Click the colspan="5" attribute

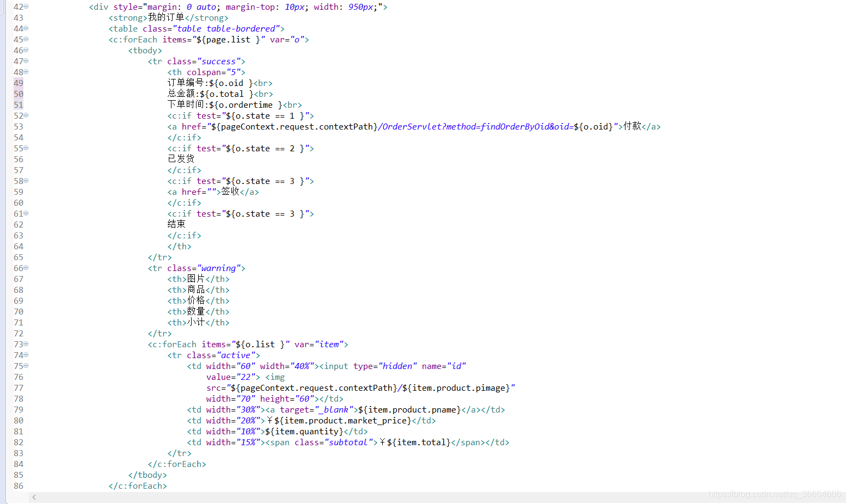213,72
